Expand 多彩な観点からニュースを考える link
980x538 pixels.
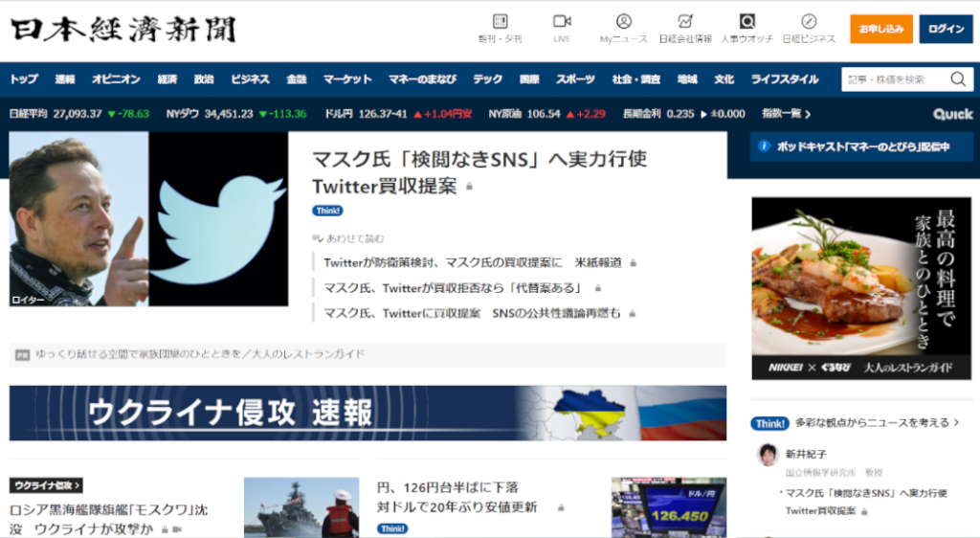coord(877,423)
